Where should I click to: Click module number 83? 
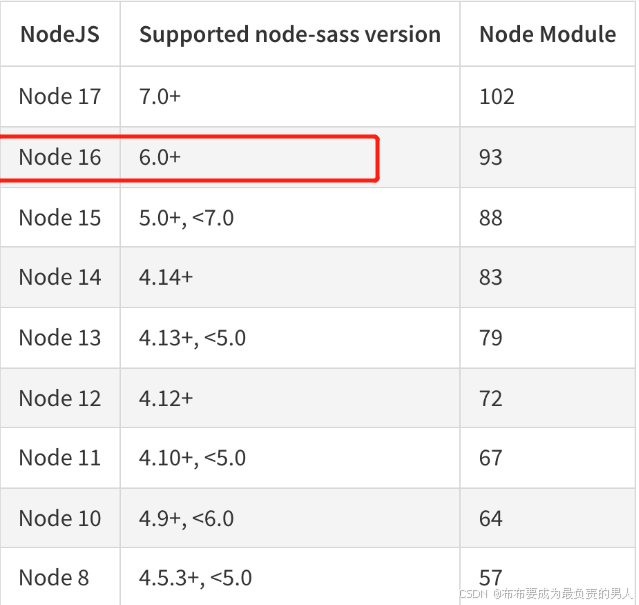coord(491,277)
